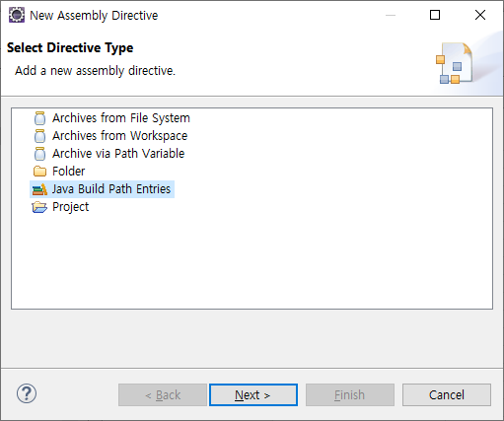Screen dimensions: 504x421
Task: Maximize the New Assembly Directive window
Action: click(x=435, y=15)
